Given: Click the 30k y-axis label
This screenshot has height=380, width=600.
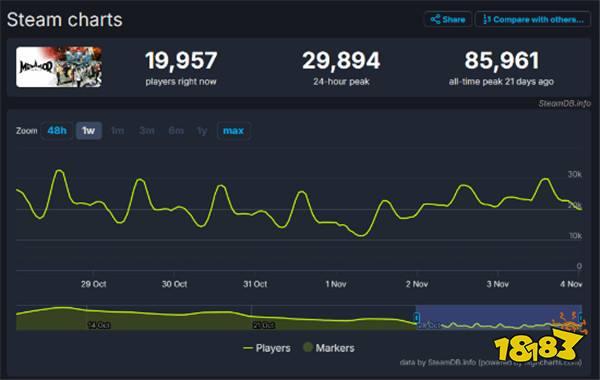Looking at the screenshot, I should (x=575, y=175).
